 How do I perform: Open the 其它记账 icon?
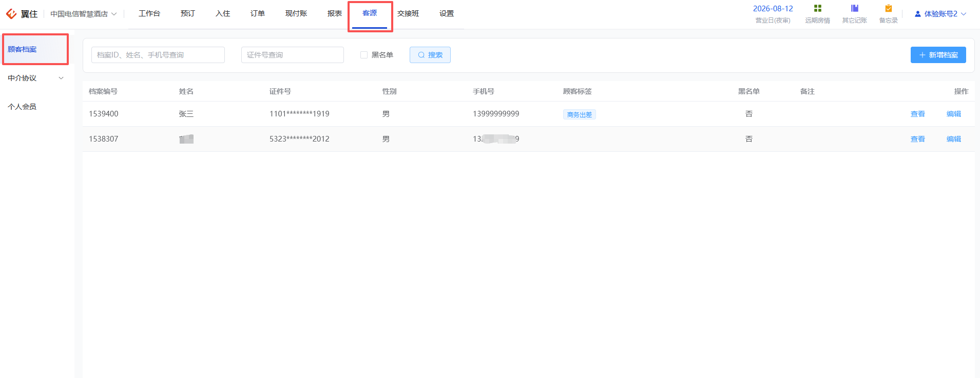pyautogui.click(x=855, y=8)
